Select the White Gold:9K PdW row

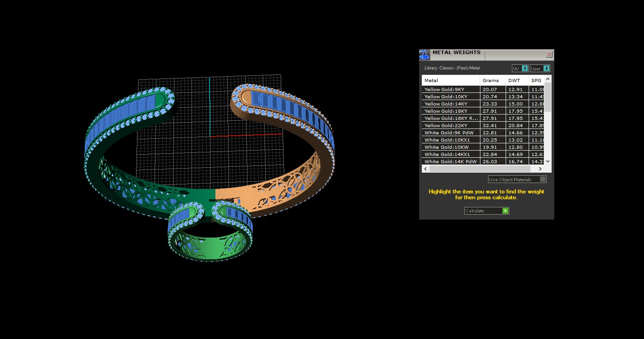click(483, 133)
